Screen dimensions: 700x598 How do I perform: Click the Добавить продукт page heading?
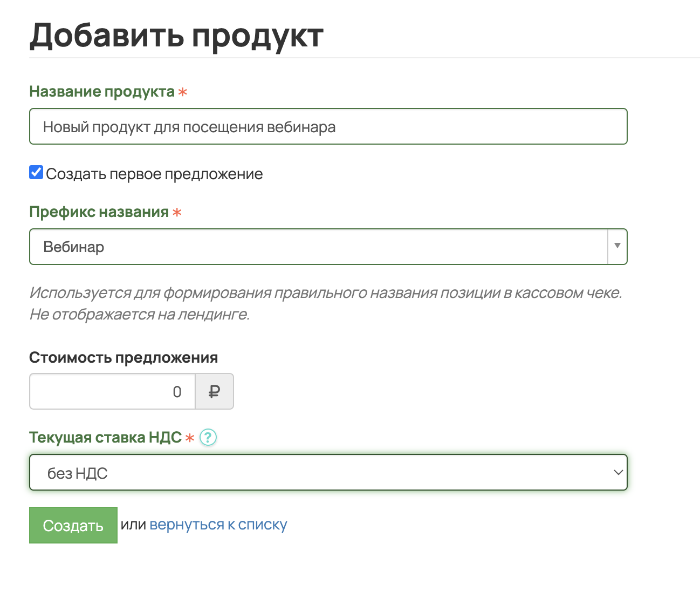176,36
